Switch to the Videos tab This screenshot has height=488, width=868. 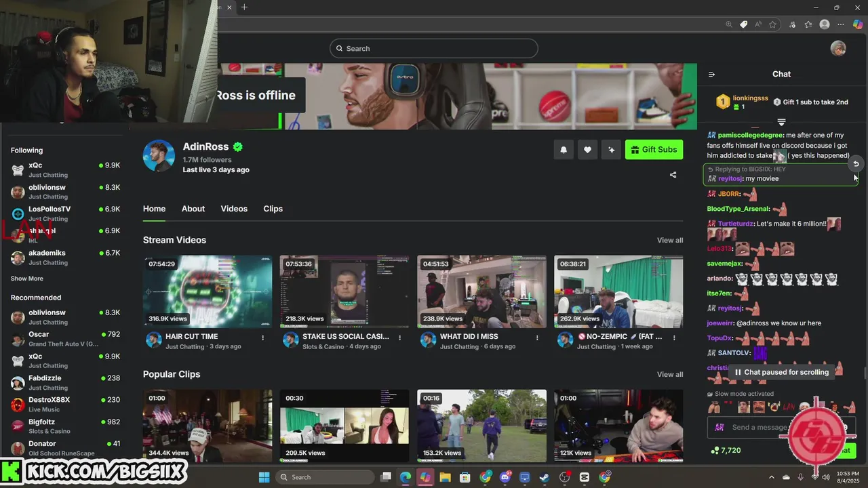pos(234,209)
